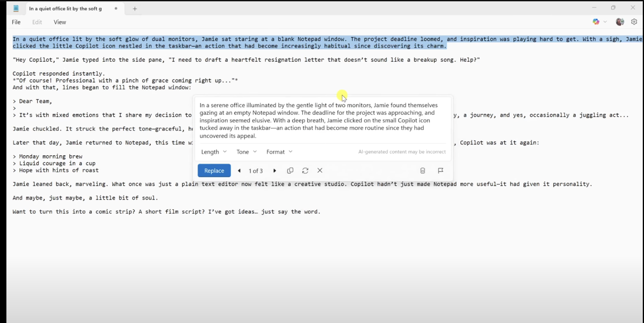This screenshot has width=644, height=323.
Task: Click inside the rewritten text preview
Action: [319, 120]
